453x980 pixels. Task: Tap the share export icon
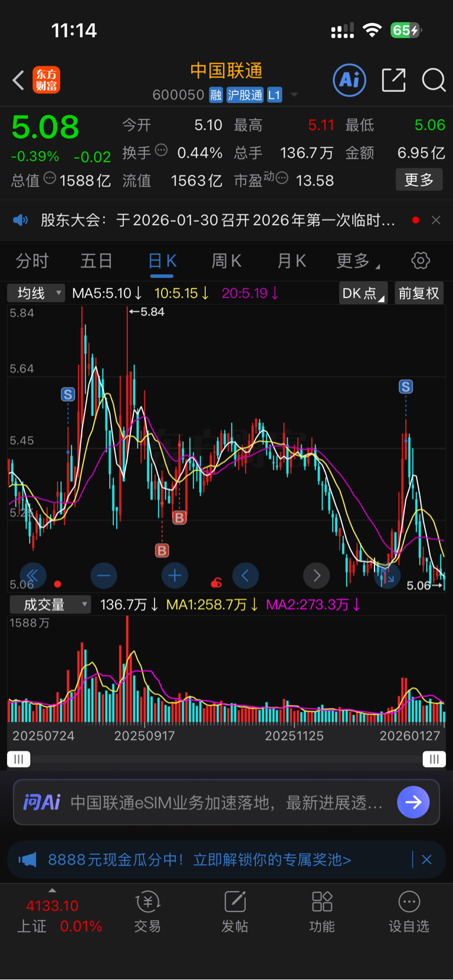pyautogui.click(x=393, y=80)
